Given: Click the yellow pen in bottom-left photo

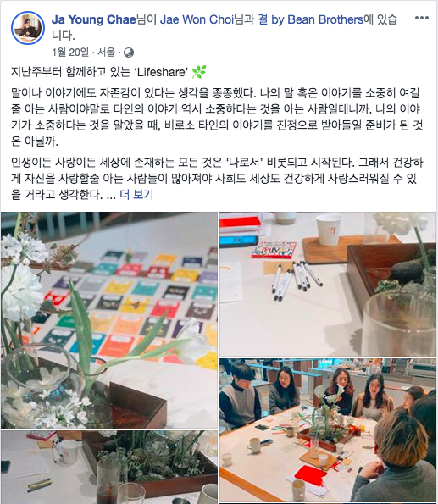Looking at the screenshot, I should point(39,483).
